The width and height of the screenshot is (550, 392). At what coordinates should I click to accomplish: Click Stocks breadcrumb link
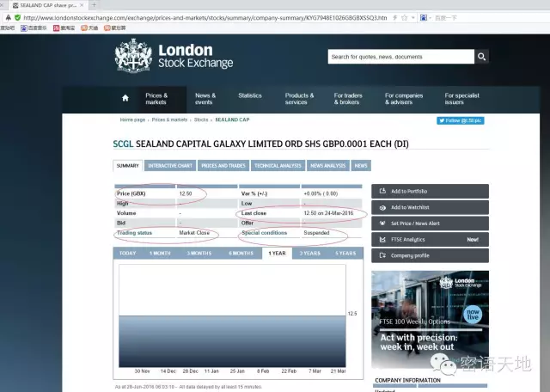[x=201, y=119]
